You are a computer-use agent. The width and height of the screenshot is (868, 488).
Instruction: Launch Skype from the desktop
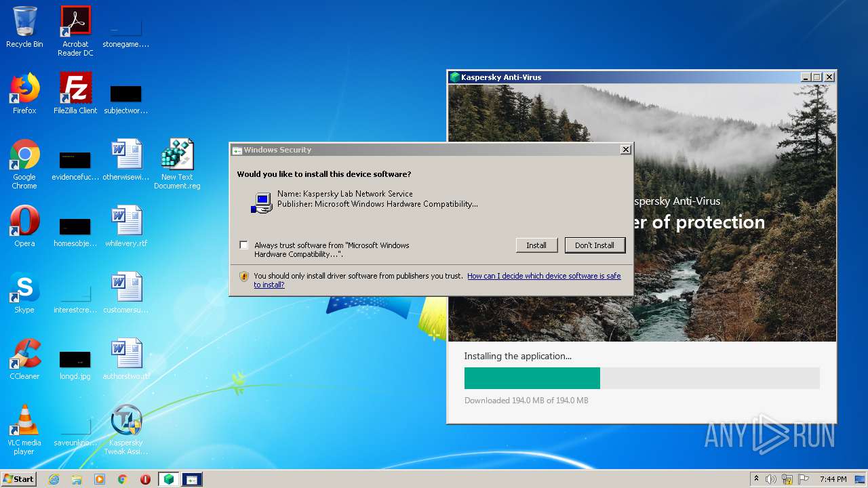[x=24, y=293]
